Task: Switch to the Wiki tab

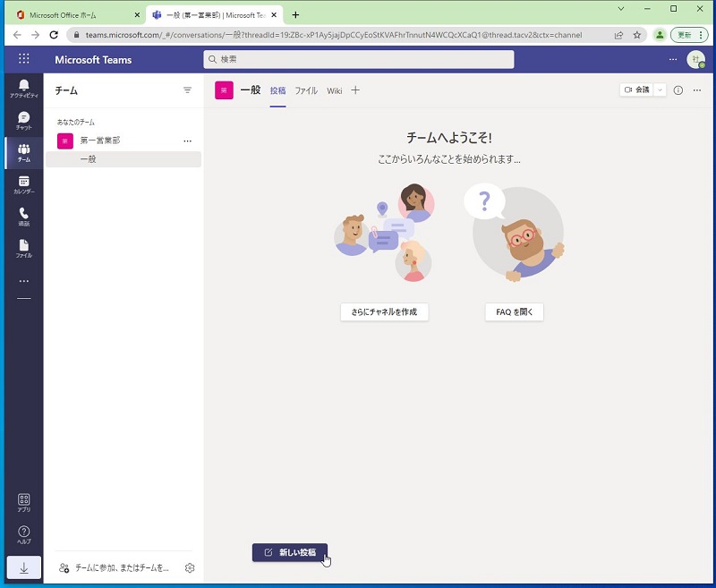Action: click(x=334, y=90)
